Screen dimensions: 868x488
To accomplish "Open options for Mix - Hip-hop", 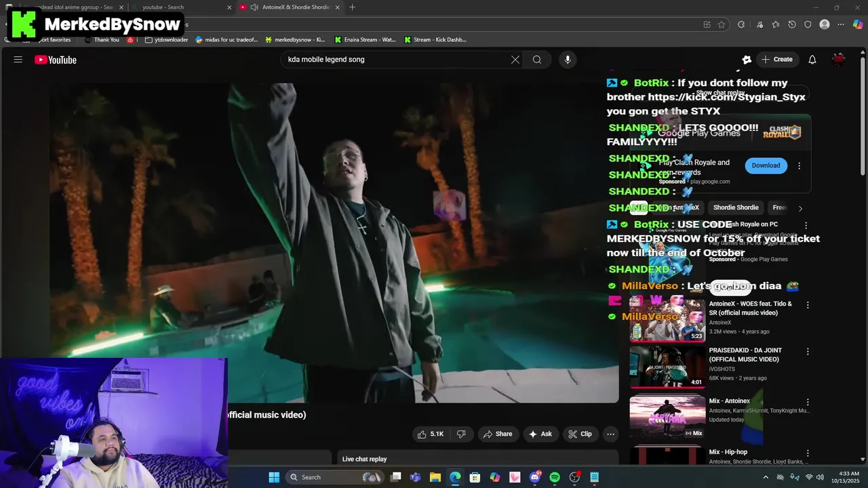I will (808, 453).
